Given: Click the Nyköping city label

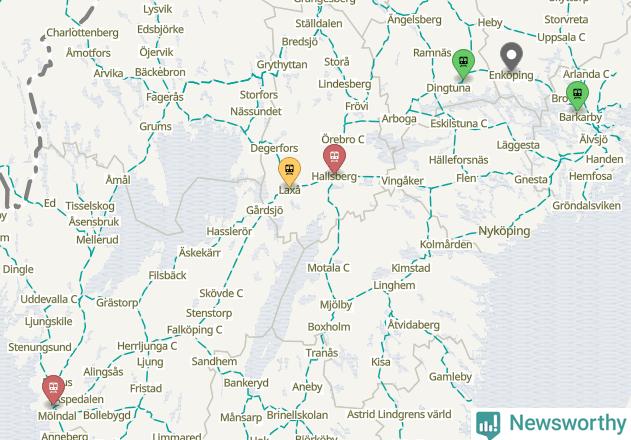Looking at the screenshot, I should pos(504,231).
